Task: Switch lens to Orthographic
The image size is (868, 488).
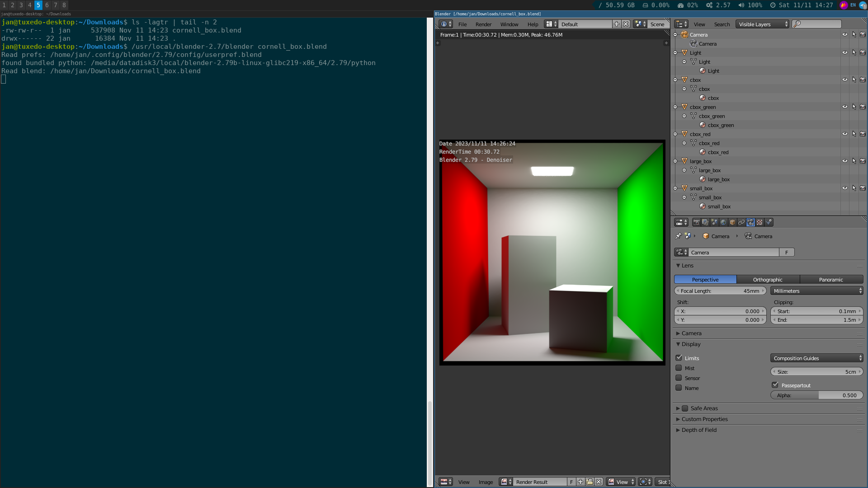Action: click(x=768, y=279)
